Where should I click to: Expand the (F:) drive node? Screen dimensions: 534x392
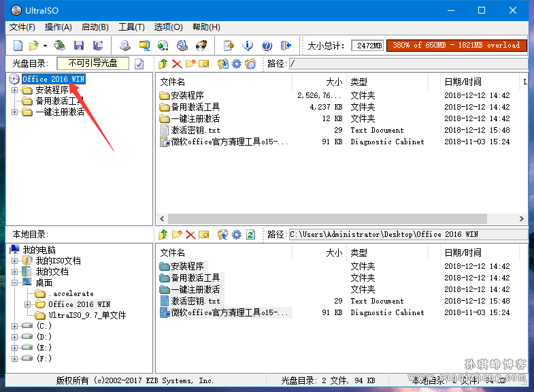pyautogui.click(x=15, y=359)
